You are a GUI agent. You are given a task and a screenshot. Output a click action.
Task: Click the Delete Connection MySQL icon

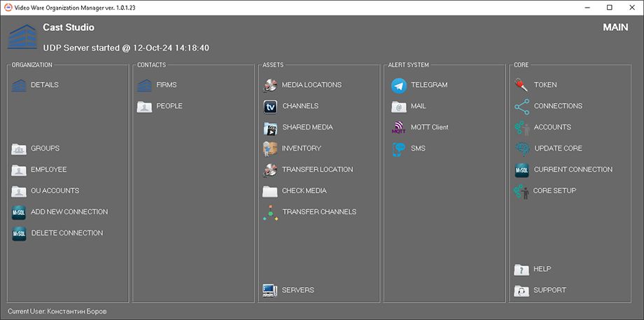19,234
